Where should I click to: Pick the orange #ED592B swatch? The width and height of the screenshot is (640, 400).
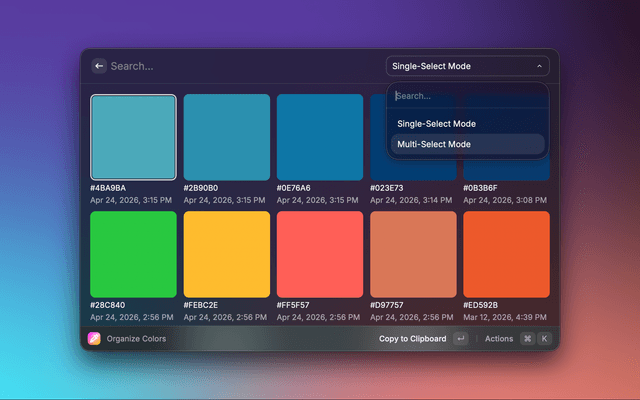506,254
